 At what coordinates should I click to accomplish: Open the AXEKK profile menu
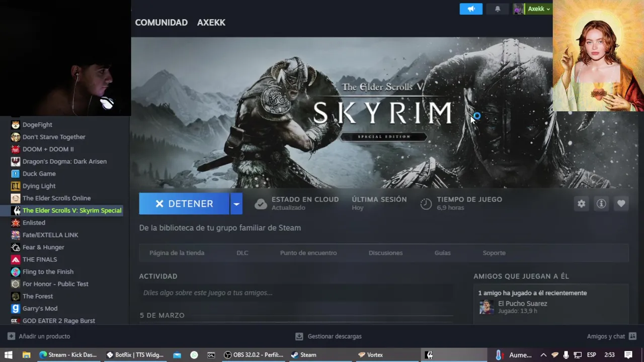pyautogui.click(x=211, y=23)
